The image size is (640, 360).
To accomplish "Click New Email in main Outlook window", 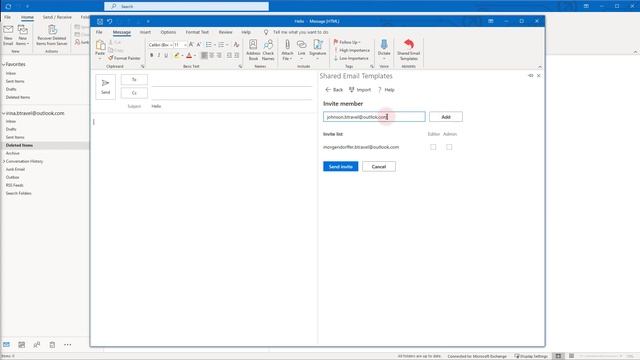I will coord(8,35).
